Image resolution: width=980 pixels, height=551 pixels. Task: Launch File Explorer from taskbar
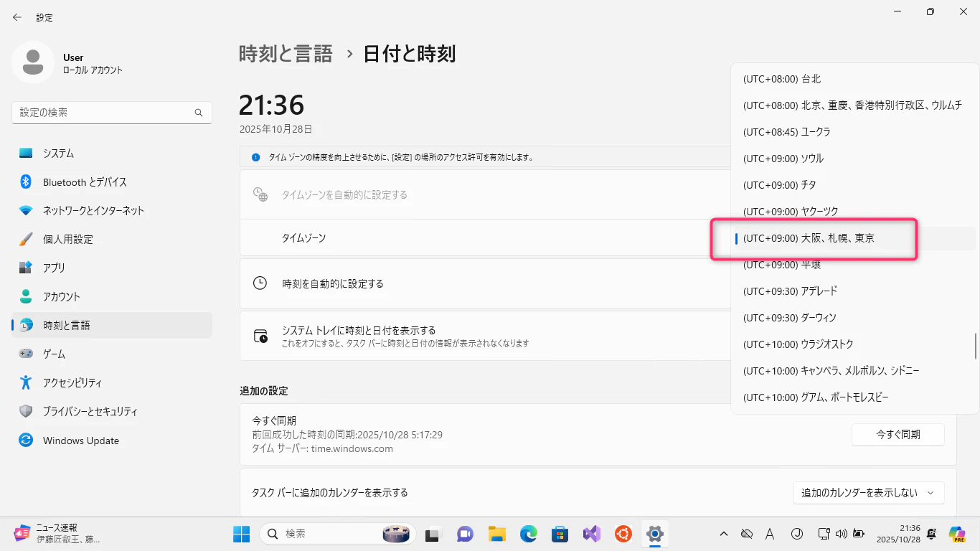(x=497, y=534)
